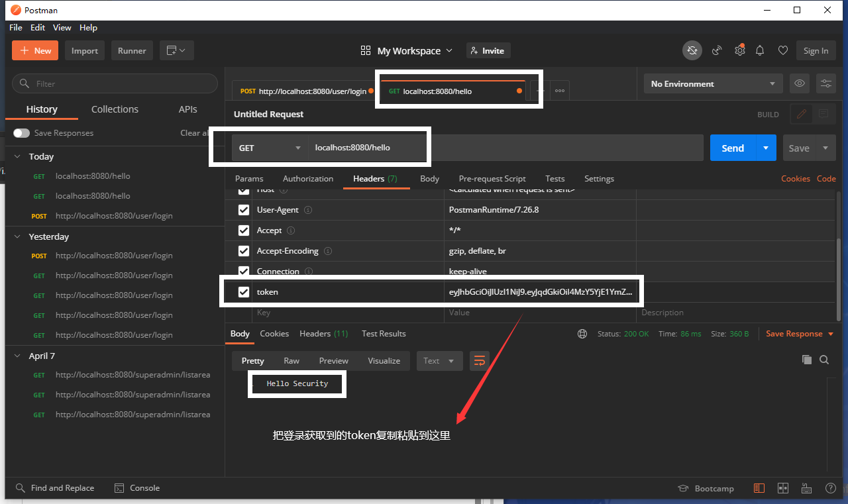This screenshot has height=504, width=848.
Task: Click the request URL field
Action: (505, 148)
